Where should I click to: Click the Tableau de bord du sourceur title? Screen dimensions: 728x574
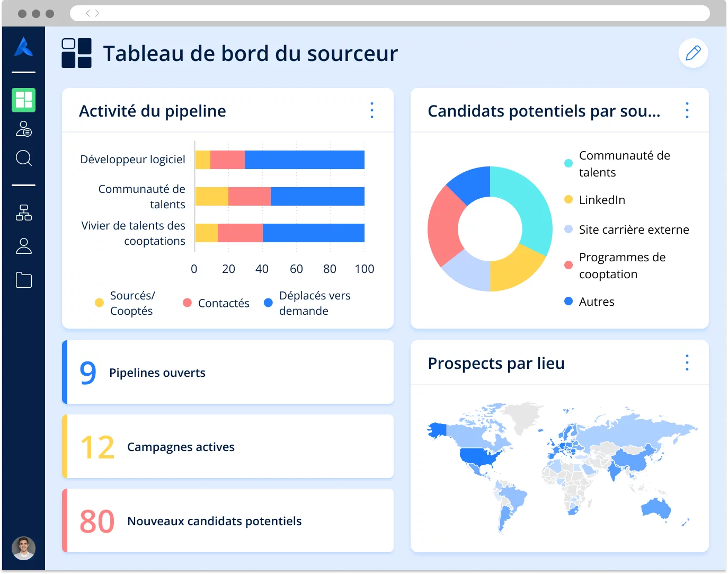click(x=250, y=53)
